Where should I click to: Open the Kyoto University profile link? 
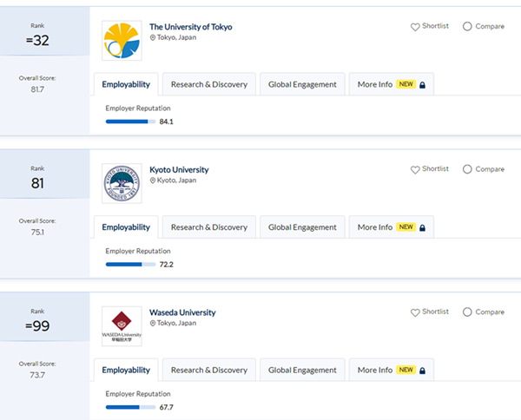click(179, 170)
